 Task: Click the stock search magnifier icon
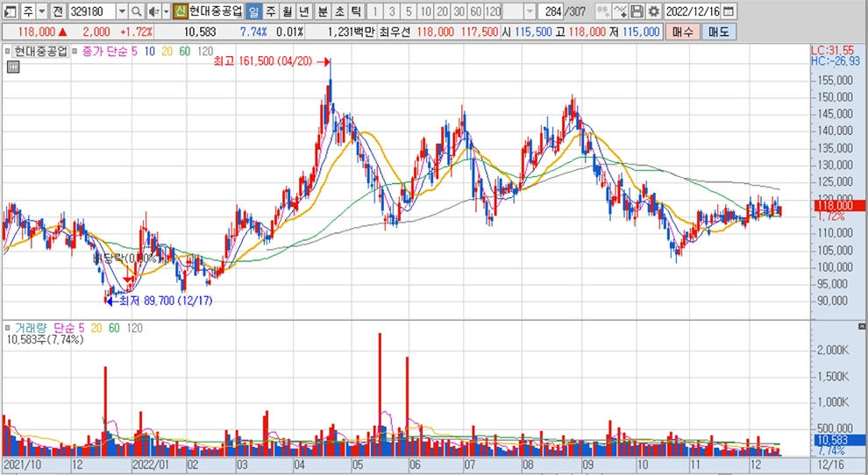137,11
